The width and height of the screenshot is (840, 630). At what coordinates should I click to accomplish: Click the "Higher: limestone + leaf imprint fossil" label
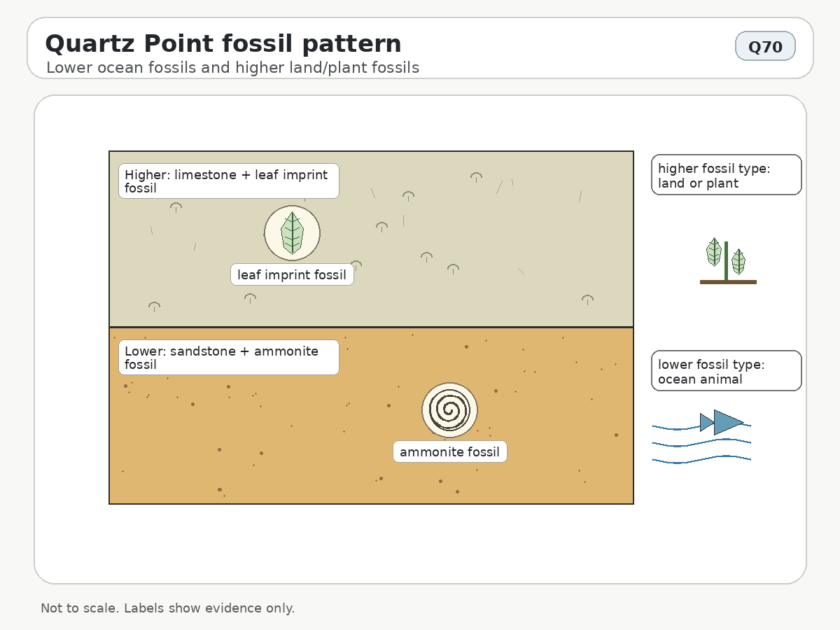(229, 181)
